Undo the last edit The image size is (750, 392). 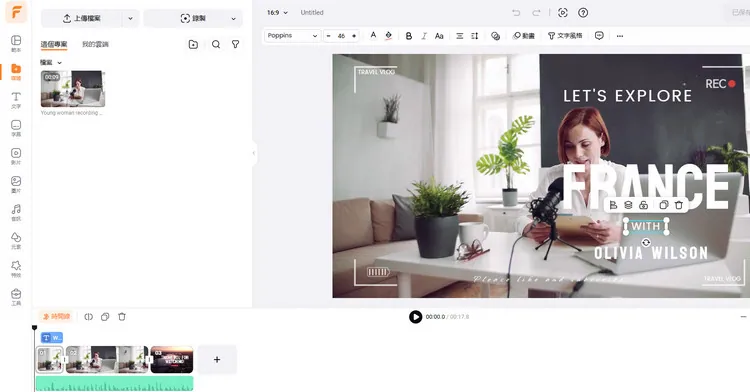click(516, 13)
